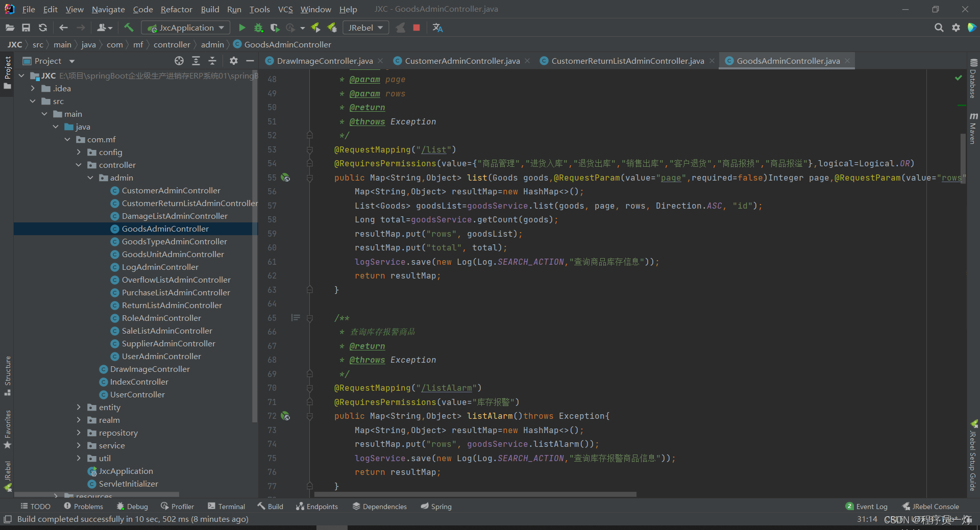Open Project panel options gear

pos(234,61)
